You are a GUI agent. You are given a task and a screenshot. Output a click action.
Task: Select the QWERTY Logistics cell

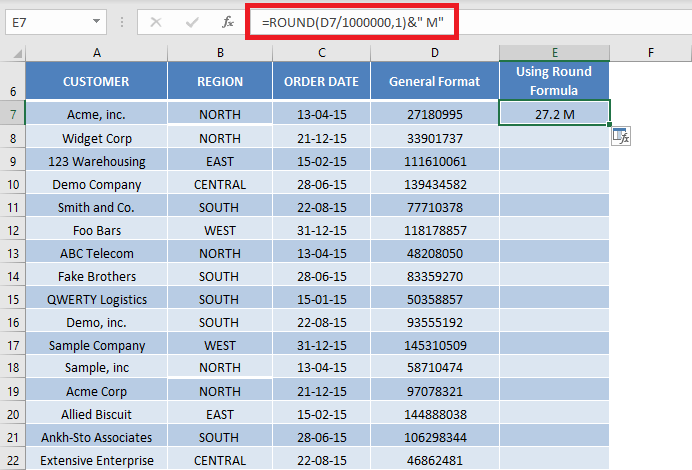(96, 299)
